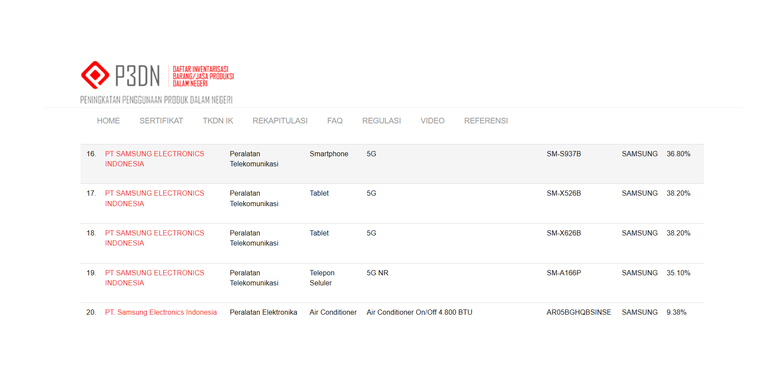Open the VIDEO menu item

[x=433, y=121]
